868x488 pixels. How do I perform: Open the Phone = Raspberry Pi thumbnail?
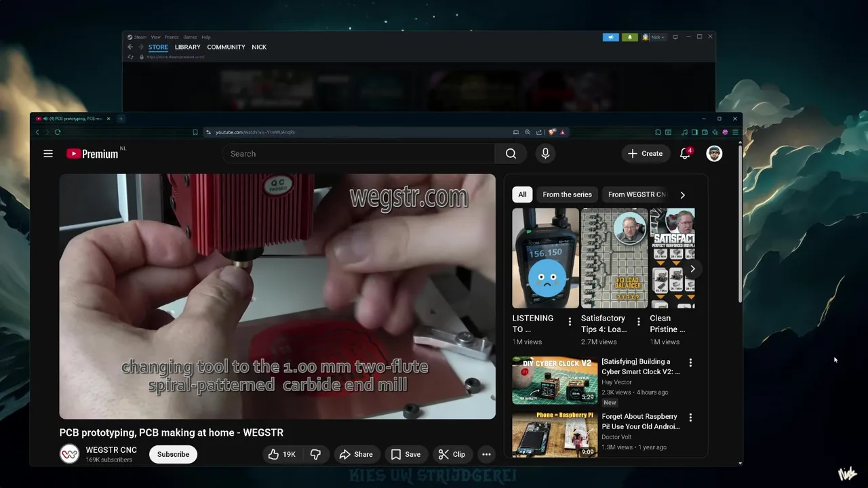coord(555,434)
